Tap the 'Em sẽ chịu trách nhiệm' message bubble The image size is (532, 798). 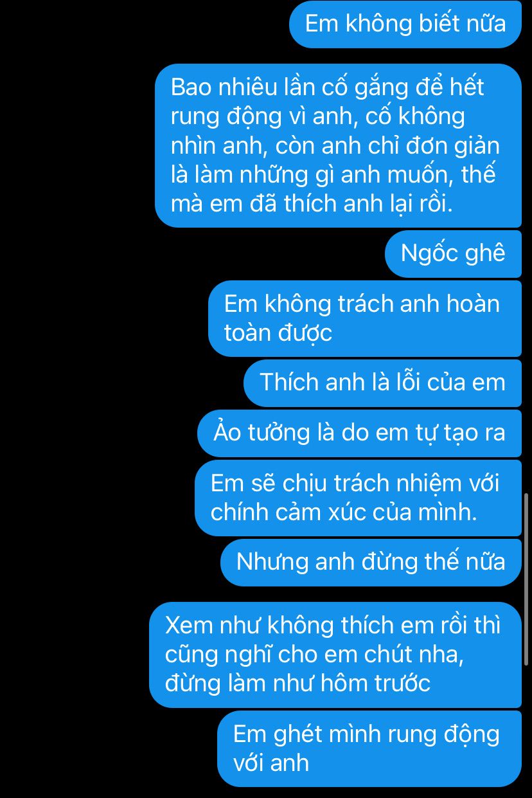[x=359, y=498]
